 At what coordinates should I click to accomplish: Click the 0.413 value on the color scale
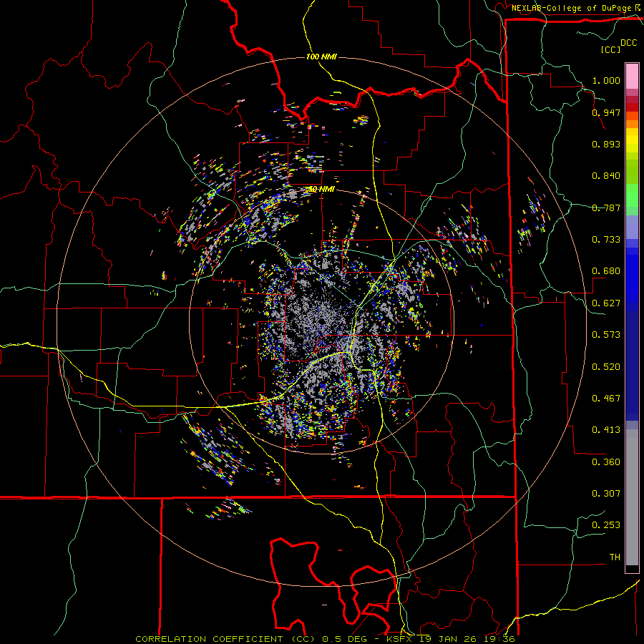coord(606,430)
